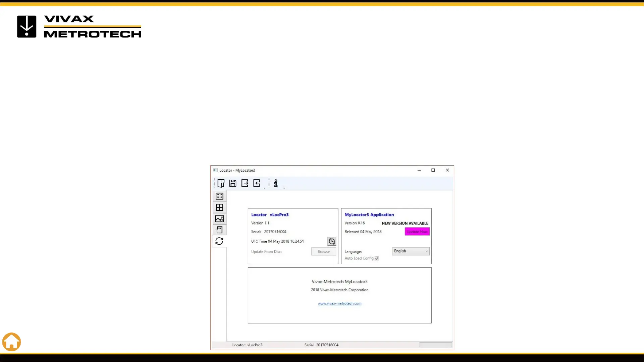Screen dimensions: 644x362
Task: Click 'Released 04 May 2018' text
Action: click(x=363, y=232)
